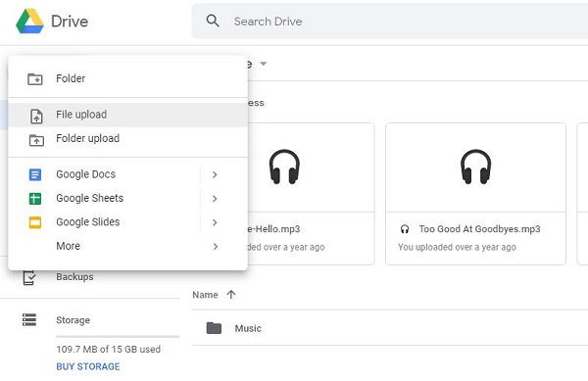Click the search magnifier icon
This screenshot has width=588, height=381.
(x=213, y=21)
